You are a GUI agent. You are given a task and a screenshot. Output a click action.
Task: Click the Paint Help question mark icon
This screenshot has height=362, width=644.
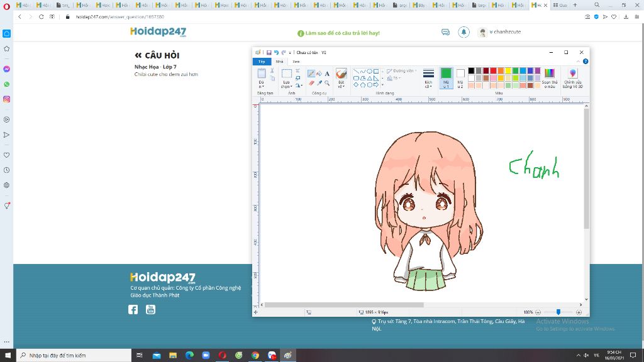click(586, 62)
